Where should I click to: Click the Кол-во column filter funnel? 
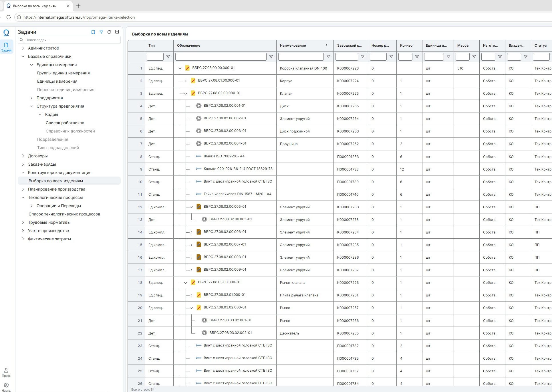point(417,57)
